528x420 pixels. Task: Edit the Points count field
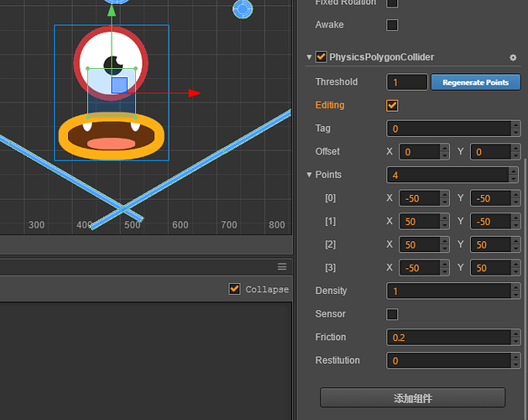(448, 175)
